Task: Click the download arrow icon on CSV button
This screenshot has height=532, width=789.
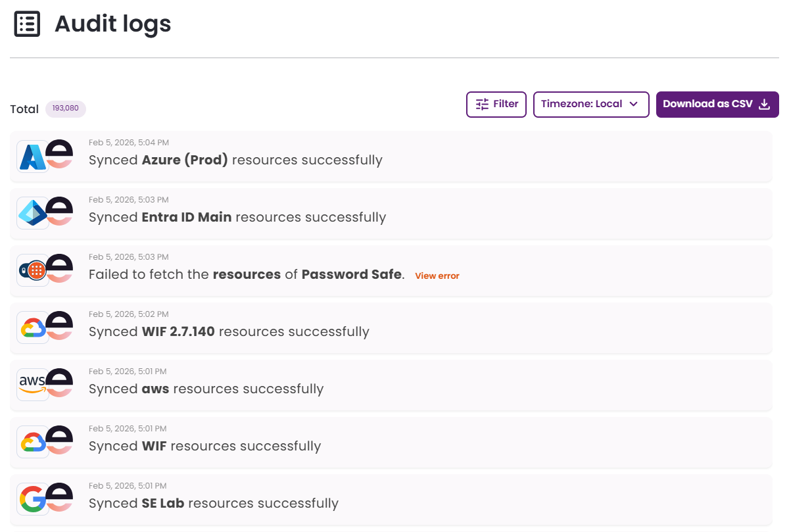Action: (x=764, y=104)
